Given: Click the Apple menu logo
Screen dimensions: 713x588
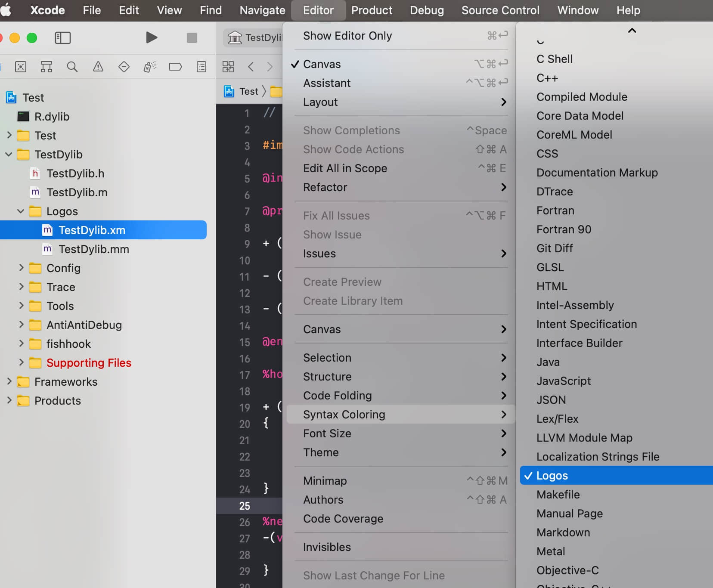Looking at the screenshot, I should tap(6, 9).
